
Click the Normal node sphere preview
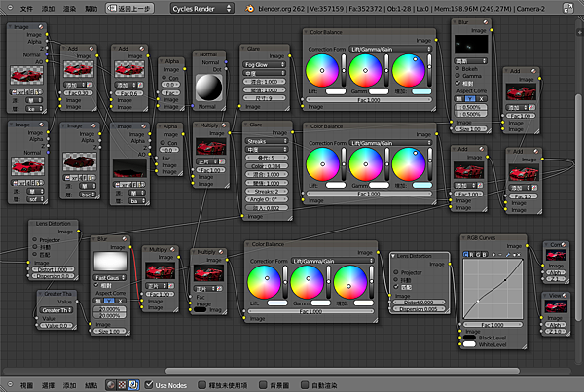[x=208, y=88]
